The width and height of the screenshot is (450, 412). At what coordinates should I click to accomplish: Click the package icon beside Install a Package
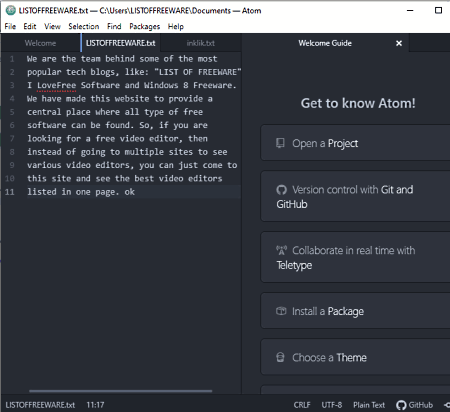(281, 311)
